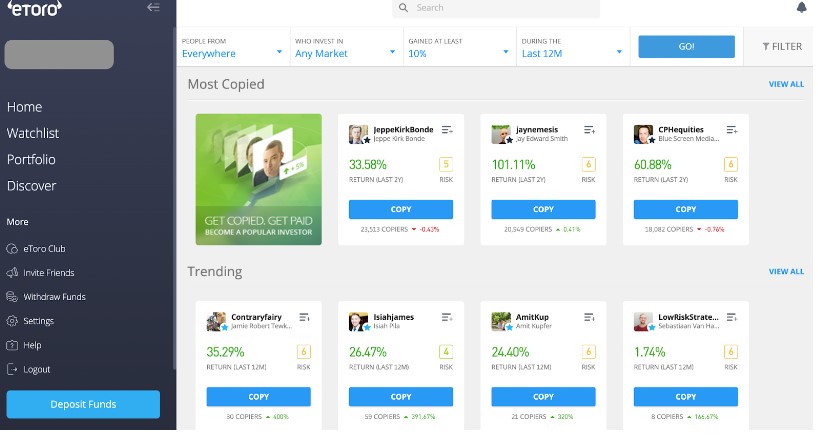Copy trader LowRiskStrate...
Screen dimensions: 818x445
pos(685,396)
